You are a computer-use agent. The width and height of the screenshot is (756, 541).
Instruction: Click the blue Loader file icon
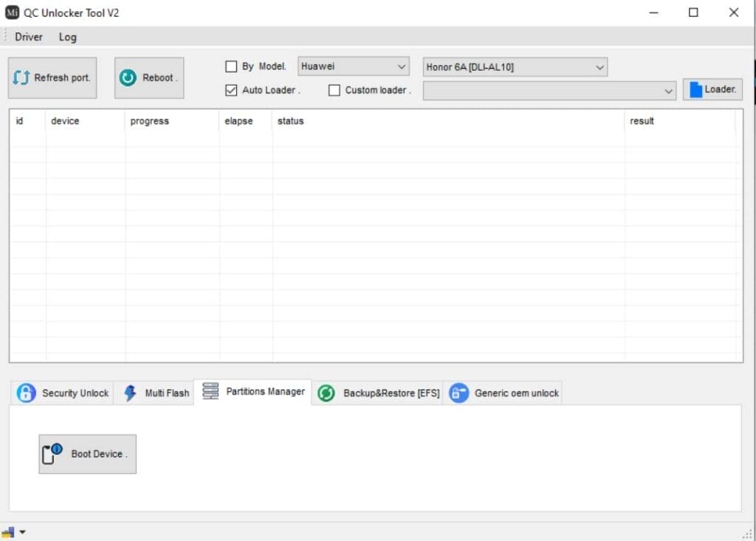point(695,89)
